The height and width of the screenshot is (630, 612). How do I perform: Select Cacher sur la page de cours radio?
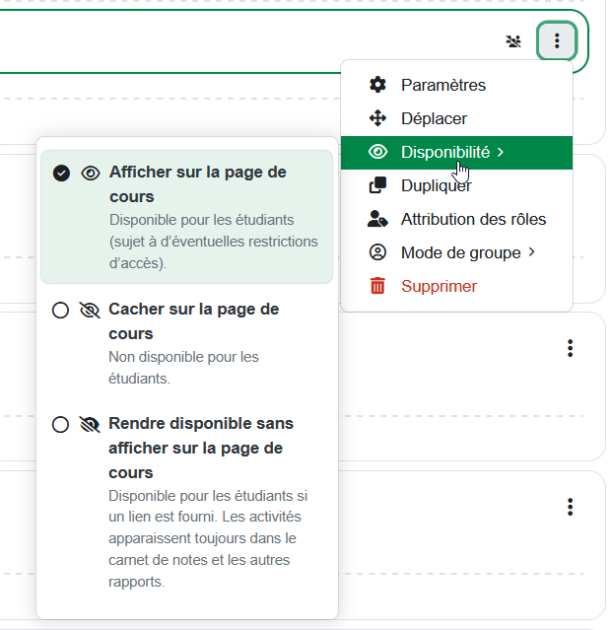point(61,311)
